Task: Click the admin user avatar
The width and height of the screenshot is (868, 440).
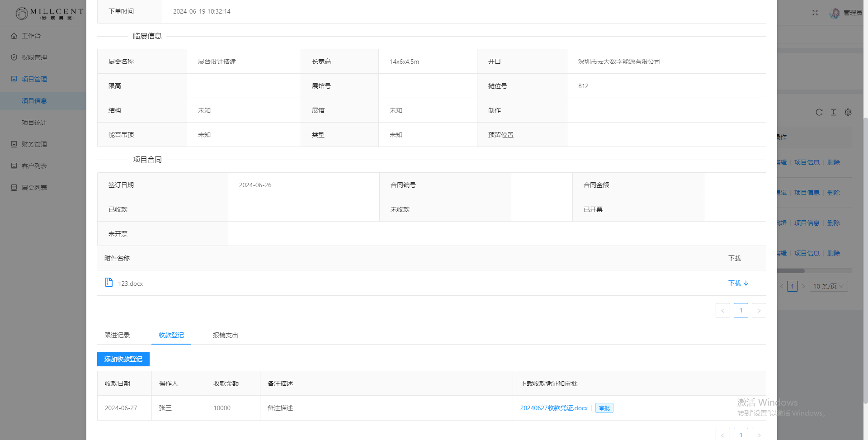Action: click(x=835, y=13)
